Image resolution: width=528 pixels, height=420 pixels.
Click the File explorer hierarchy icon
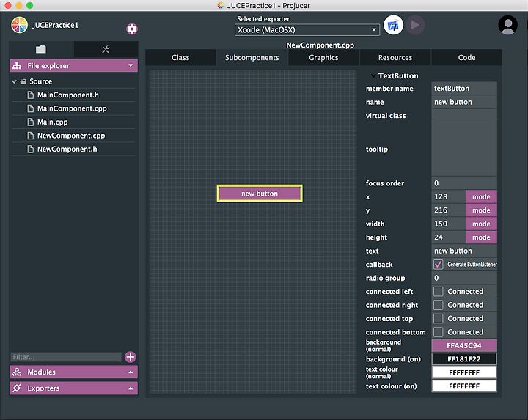pos(17,66)
